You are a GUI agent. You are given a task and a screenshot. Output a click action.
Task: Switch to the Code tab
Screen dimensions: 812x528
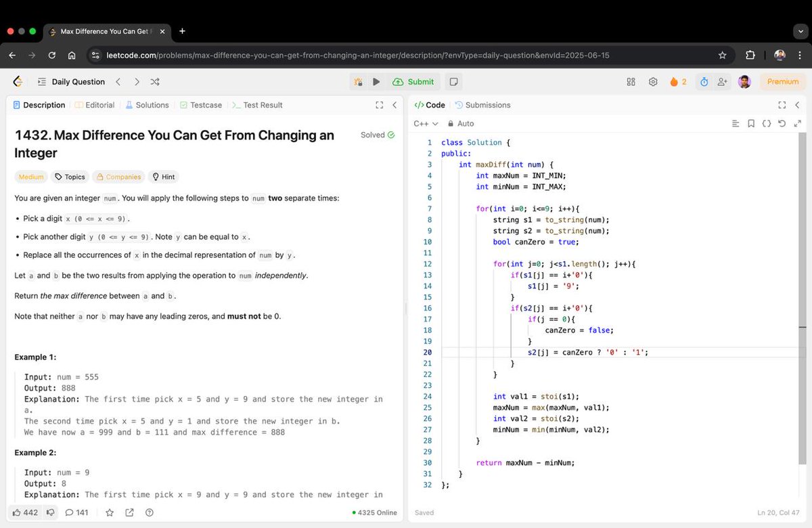click(x=430, y=105)
